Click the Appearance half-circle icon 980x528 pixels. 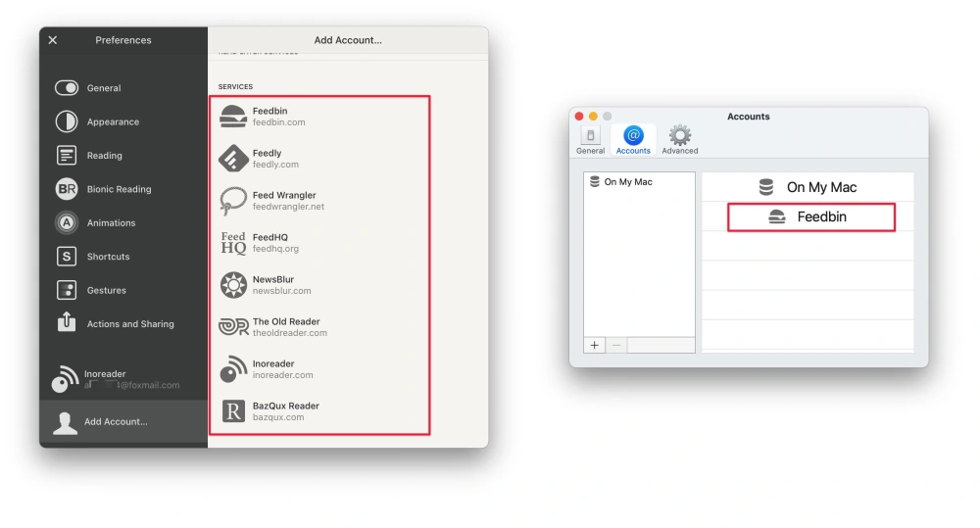point(67,121)
